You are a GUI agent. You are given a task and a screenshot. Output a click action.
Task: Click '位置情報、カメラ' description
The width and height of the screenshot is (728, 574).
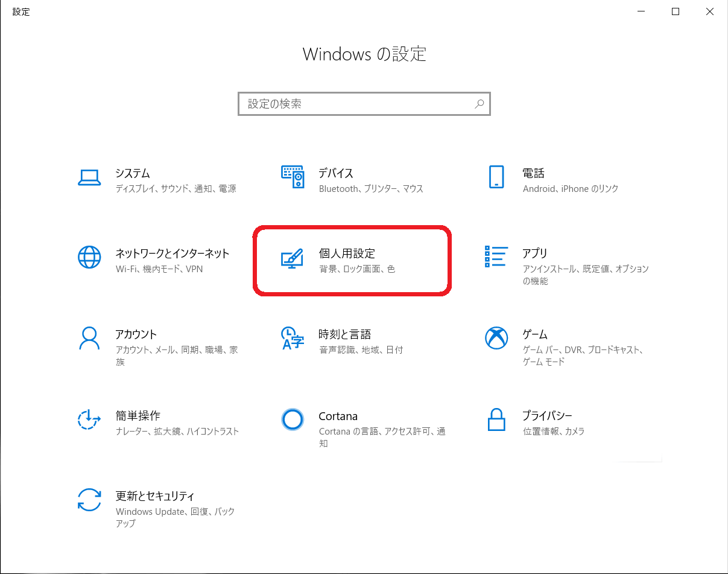pyautogui.click(x=554, y=432)
